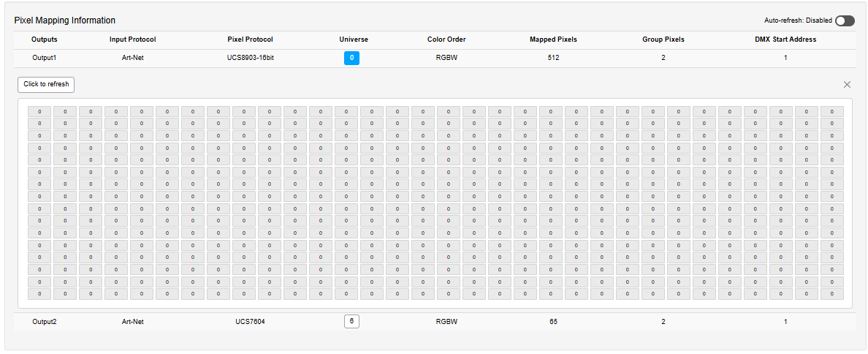Click the Output1 row label
868x354 pixels.
pyautogui.click(x=45, y=58)
